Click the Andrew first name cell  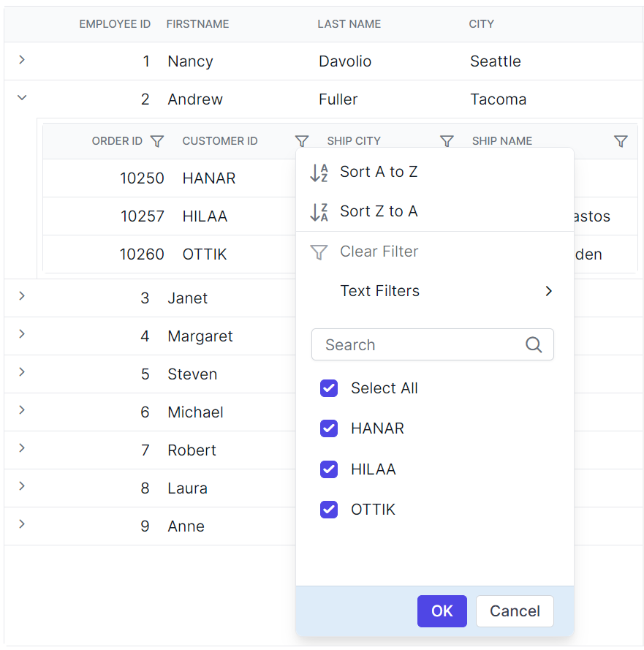point(195,99)
